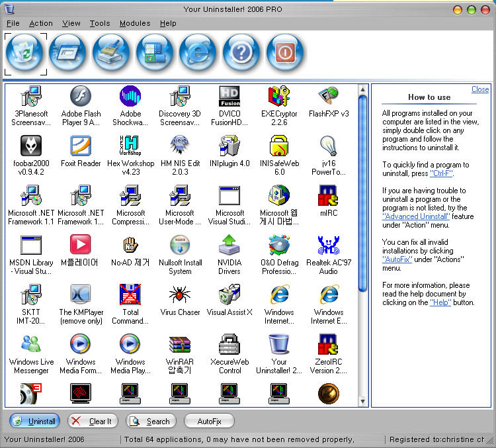Select the Microsoft Visual Studio icon
496x448 pixels.
point(229,195)
